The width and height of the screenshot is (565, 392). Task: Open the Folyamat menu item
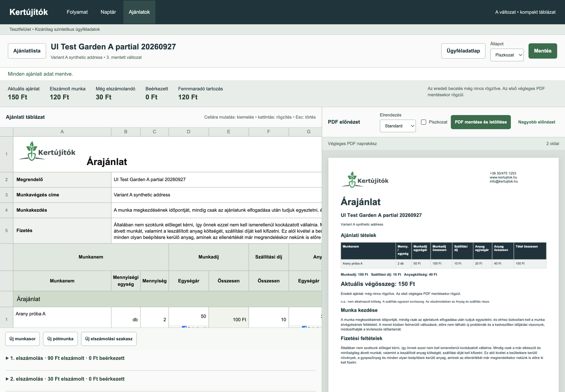click(77, 12)
